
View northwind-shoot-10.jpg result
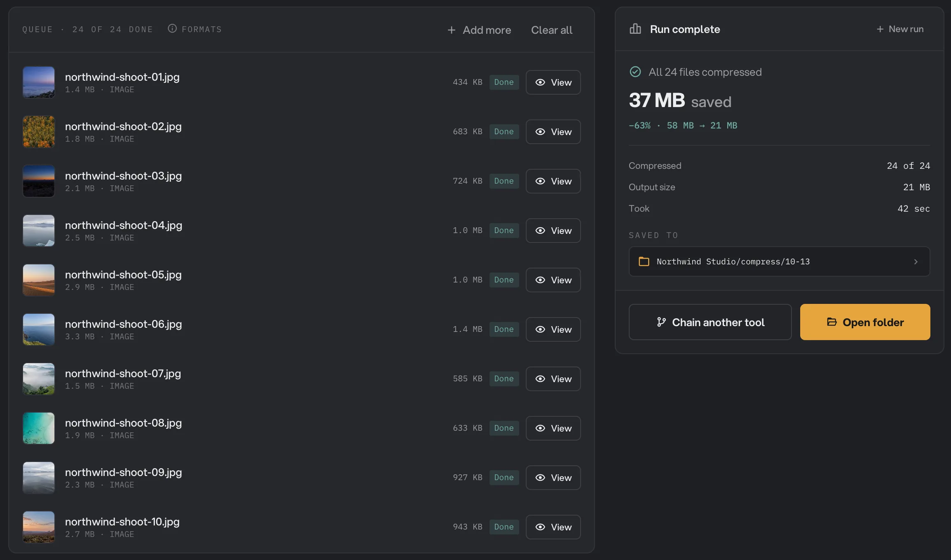click(x=553, y=527)
